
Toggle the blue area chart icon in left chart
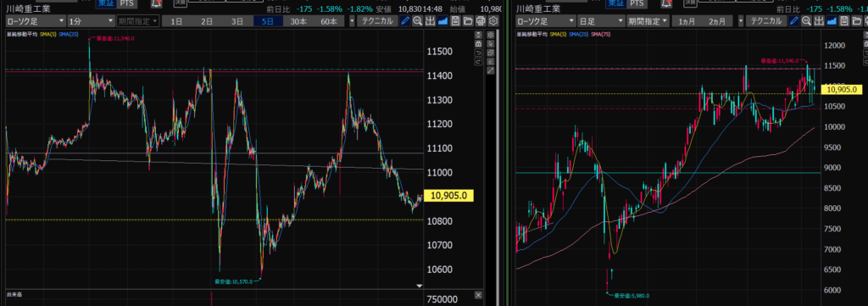442,21
